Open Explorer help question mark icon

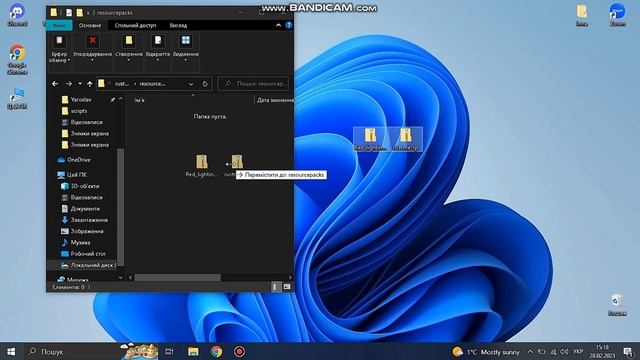[x=289, y=25]
